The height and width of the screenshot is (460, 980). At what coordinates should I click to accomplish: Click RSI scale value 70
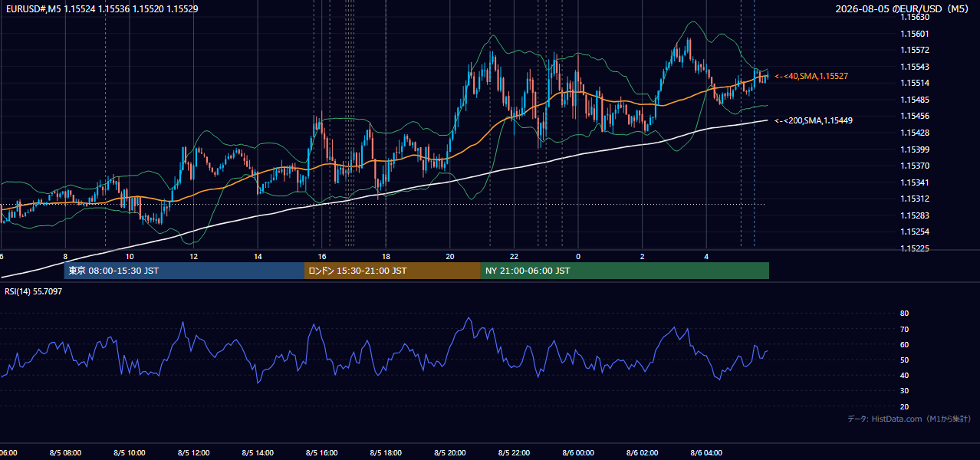904,329
